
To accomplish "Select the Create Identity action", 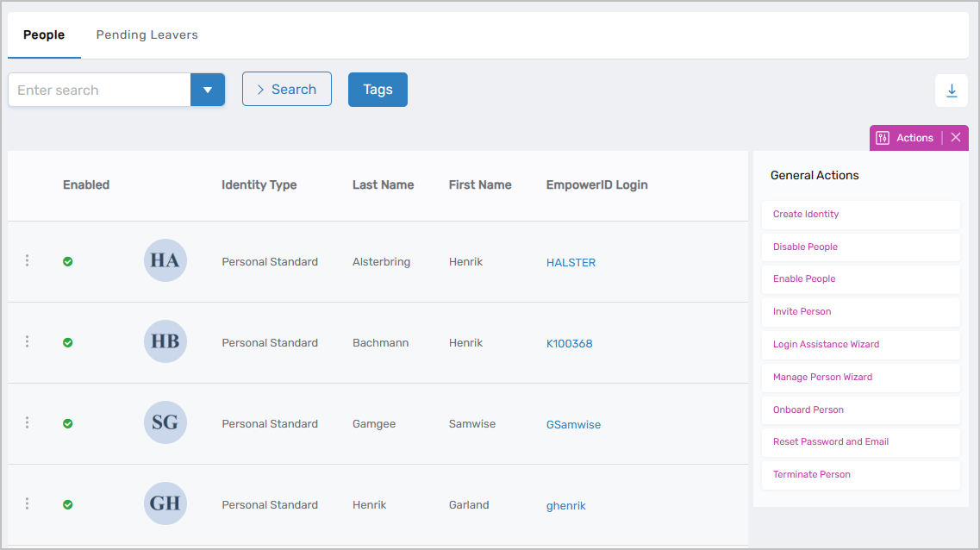I will pos(804,214).
